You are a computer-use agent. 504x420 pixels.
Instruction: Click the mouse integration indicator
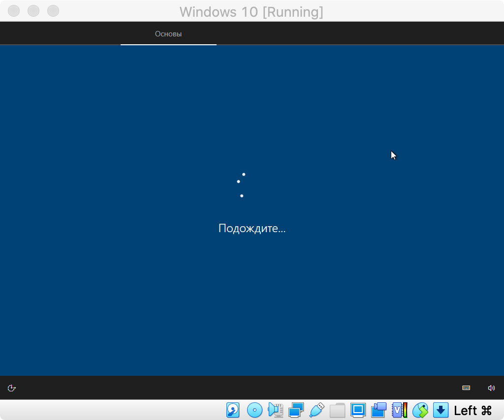(x=420, y=410)
